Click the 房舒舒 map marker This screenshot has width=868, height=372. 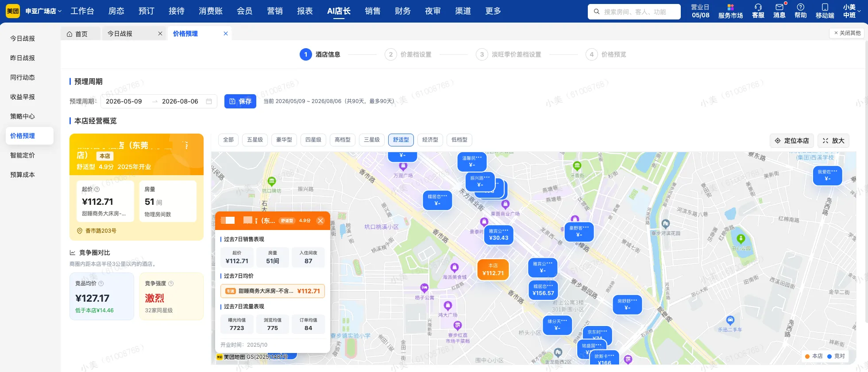[x=627, y=304]
